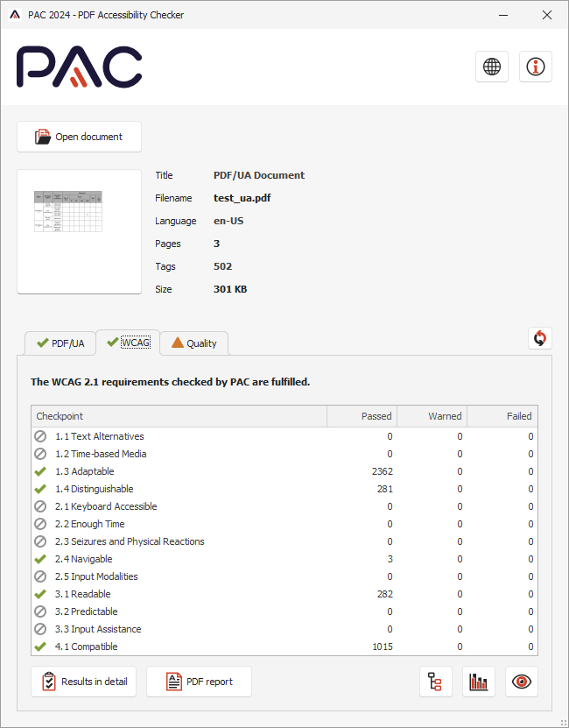Screen dimensions: 569x728
Task: Open the logical structure tree view
Action: [x=436, y=682]
